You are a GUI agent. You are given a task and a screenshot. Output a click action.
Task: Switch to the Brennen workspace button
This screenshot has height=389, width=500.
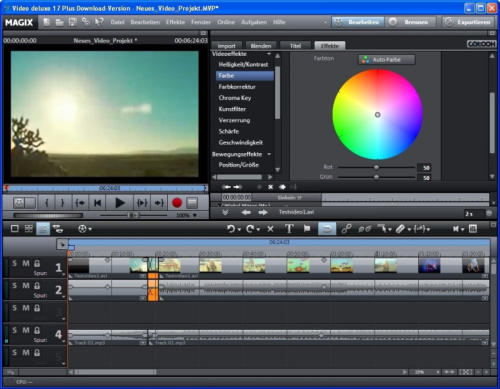click(411, 22)
